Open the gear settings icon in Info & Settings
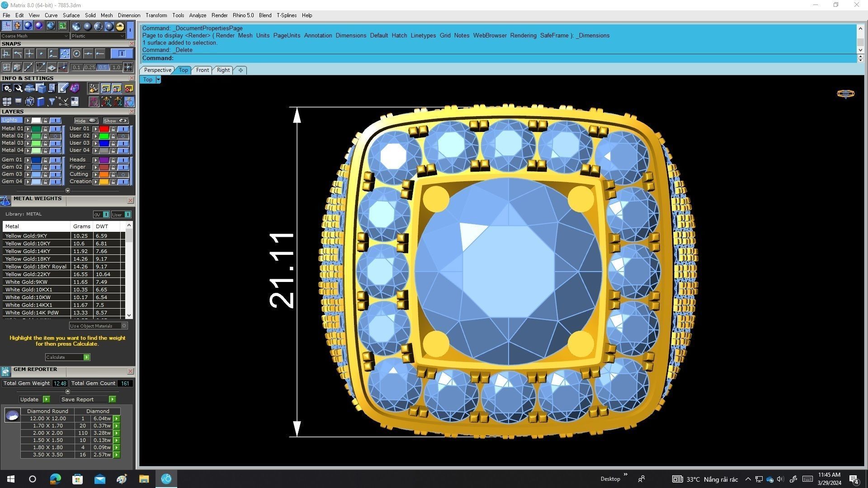The image size is (868, 488). click(x=7, y=89)
